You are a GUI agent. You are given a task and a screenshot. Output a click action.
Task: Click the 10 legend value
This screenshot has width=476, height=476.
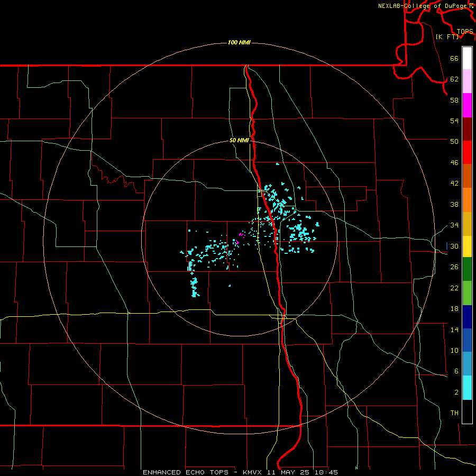454,350
